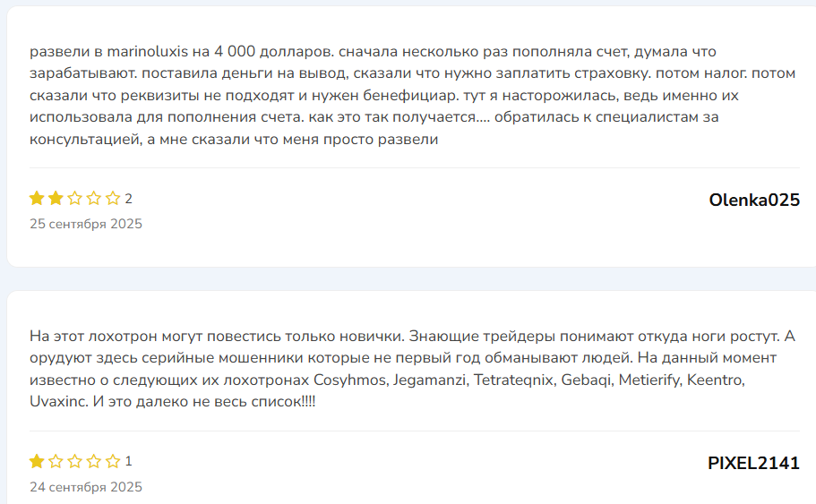Click the word Uvaxinc in the second review
The image size is (816, 504).
[x=58, y=402]
